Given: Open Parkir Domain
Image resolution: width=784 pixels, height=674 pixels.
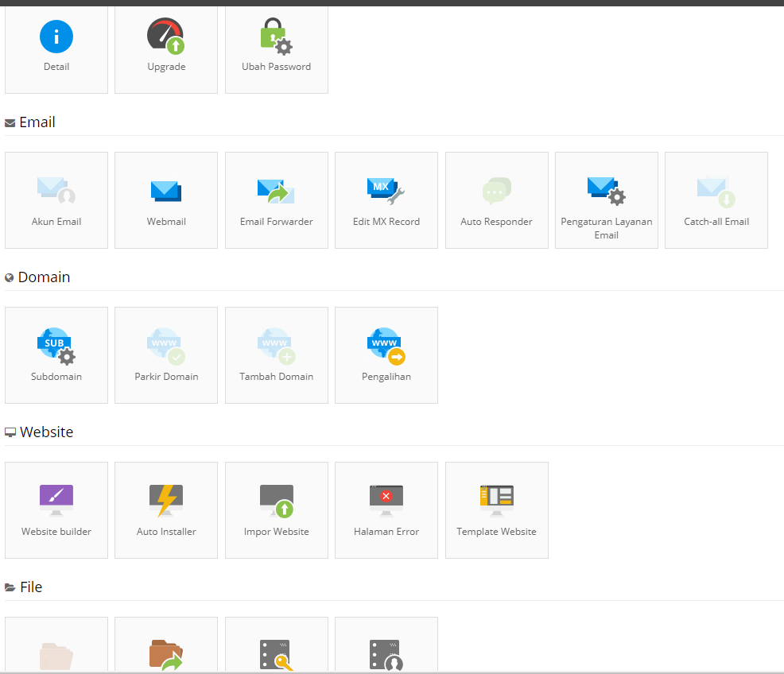Looking at the screenshot, I should (x=165, y=354).
